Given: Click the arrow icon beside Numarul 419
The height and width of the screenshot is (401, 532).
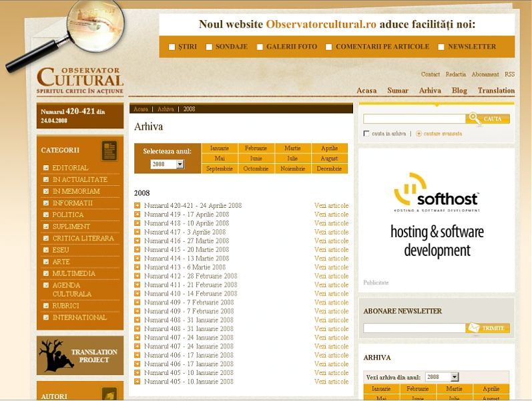Looking at the screenshot, I should coord(137,214).
